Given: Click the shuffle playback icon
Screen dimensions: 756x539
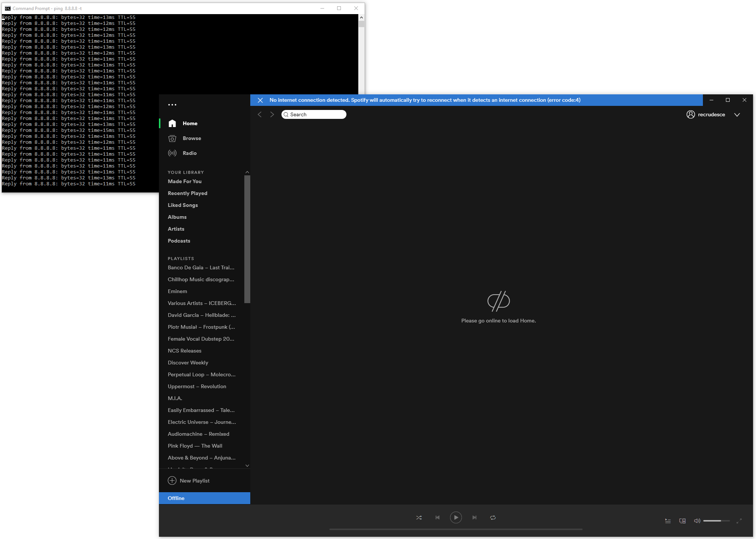Looking at the screenshot, I should pos(419,517).
